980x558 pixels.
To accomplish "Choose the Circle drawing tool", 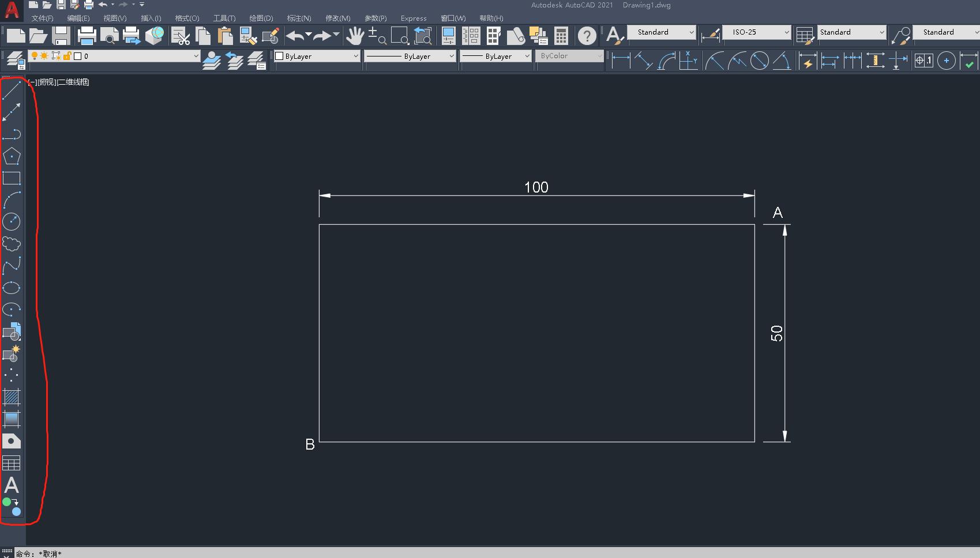I will coord(12,222).
